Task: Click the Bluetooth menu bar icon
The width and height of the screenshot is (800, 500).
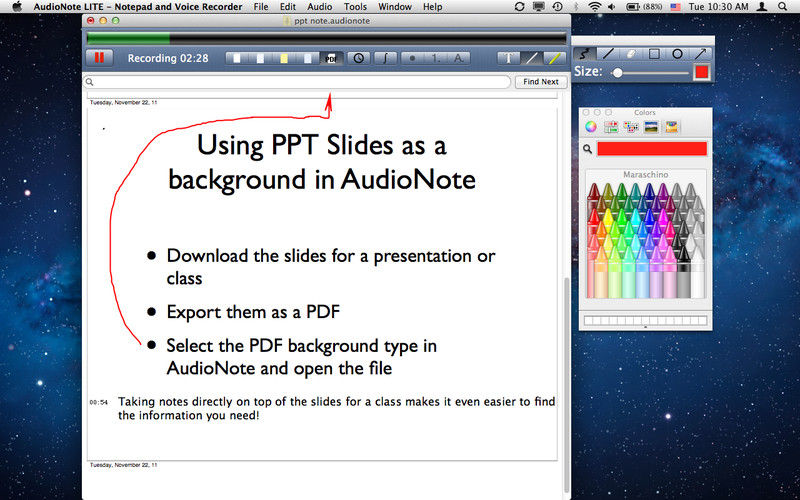Action: click(576, 7)
